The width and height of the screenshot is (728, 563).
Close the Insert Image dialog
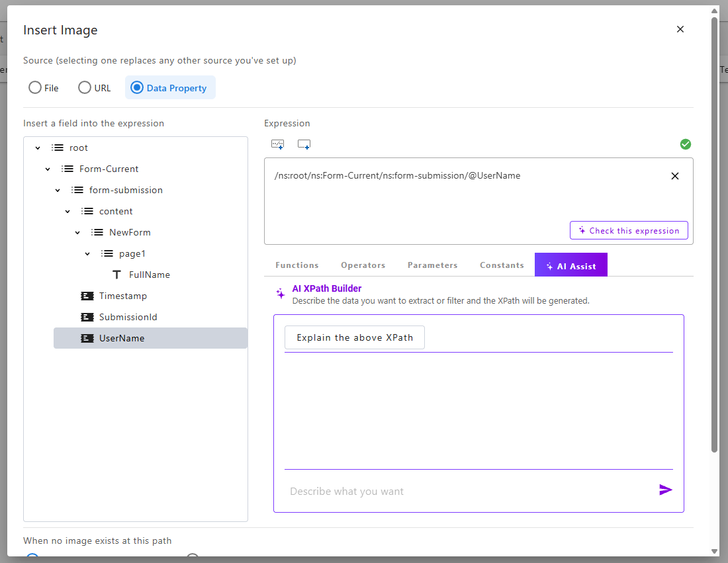coord(680,29)
